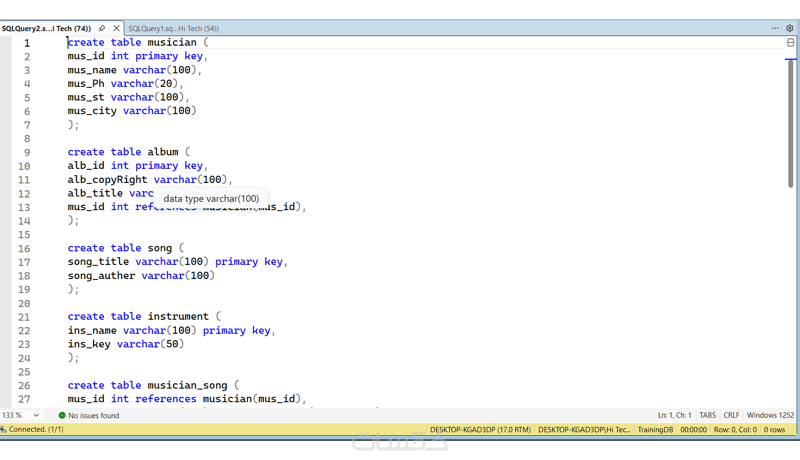Click 'mus_Ph varchar(20),' on line 4

(126, 84)
